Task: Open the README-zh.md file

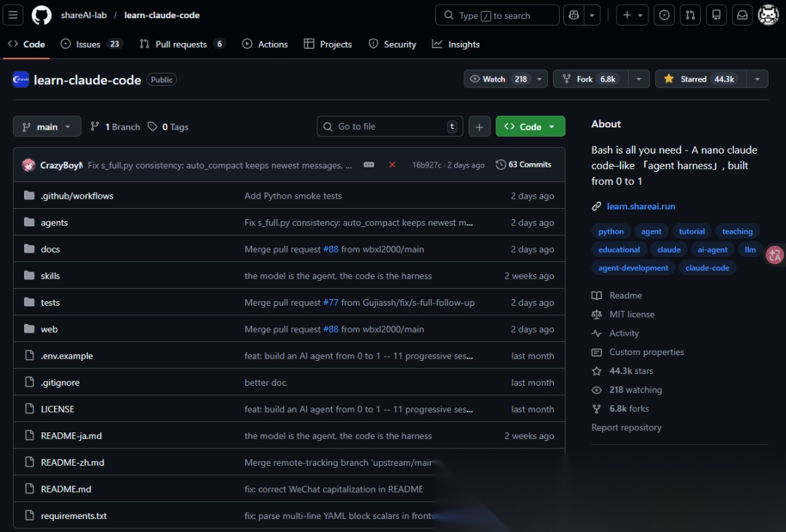Action: click(73, 462)
